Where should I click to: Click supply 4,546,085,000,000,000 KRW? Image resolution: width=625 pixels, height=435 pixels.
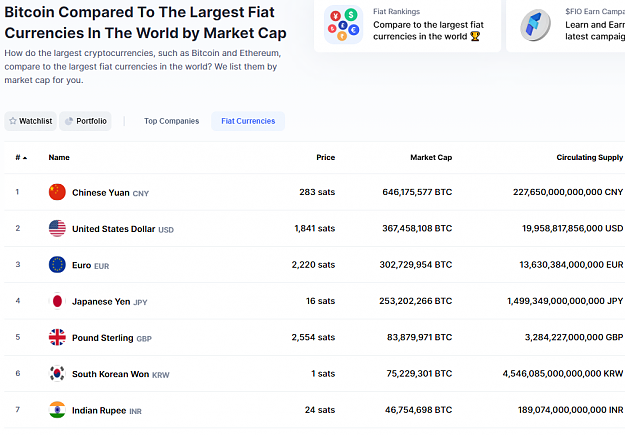(563, 374)
